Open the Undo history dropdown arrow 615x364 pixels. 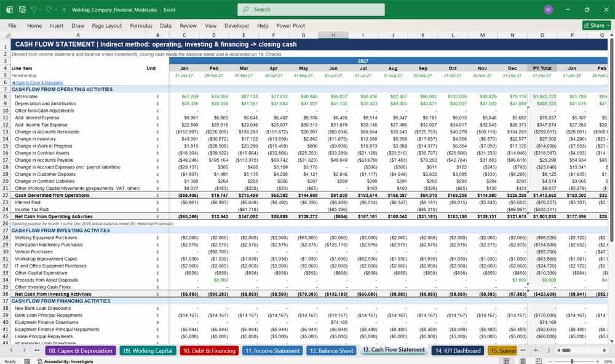[x=41, y=10]
